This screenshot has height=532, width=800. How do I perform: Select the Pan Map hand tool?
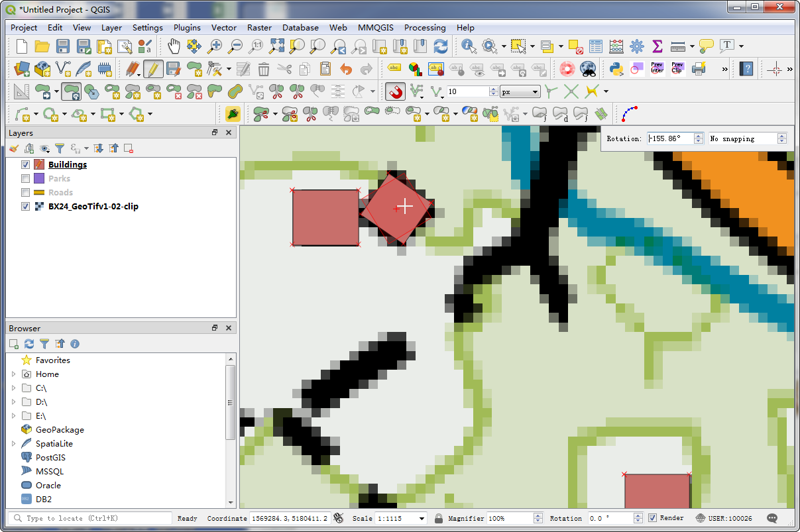(174, 46)
